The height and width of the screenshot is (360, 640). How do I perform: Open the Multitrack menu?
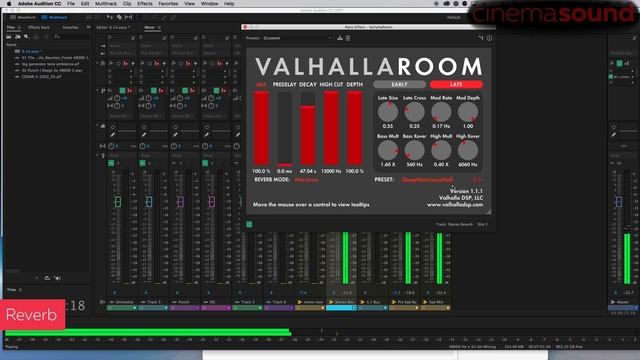(x=106, y=4)
